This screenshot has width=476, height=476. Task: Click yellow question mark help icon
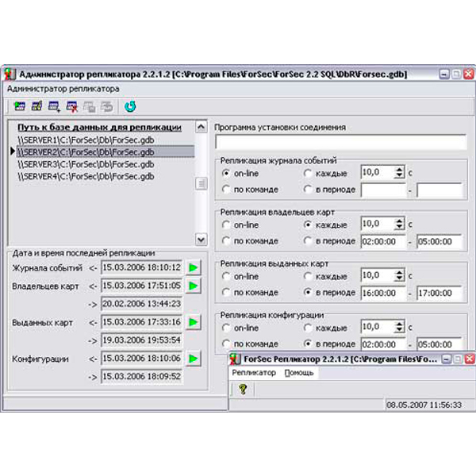coord(243,389)
